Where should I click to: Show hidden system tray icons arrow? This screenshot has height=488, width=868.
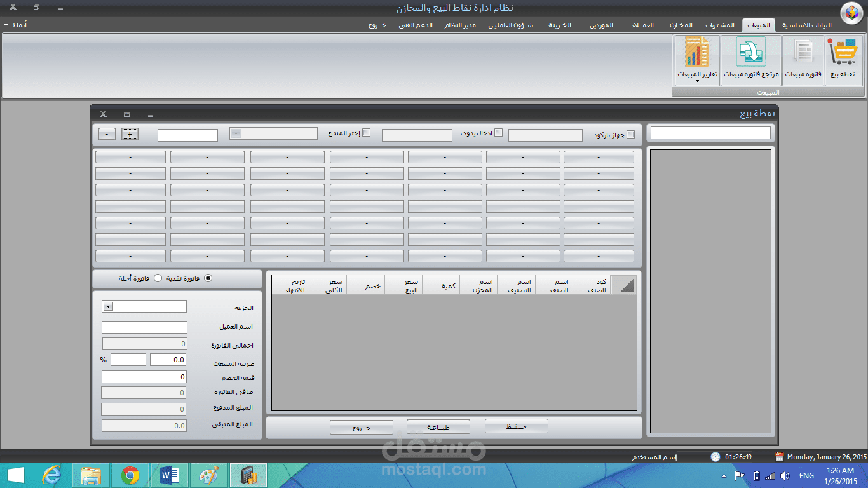(x=724, y=476)
